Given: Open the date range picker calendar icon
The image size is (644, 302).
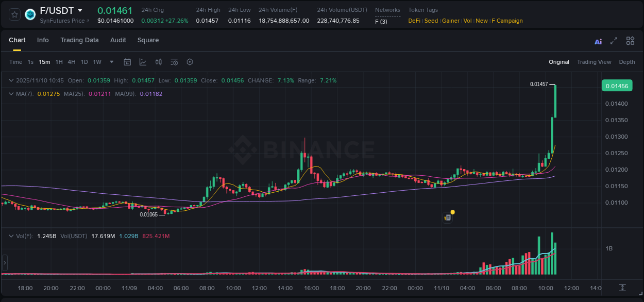Looking at the screenshot, I should click(127, 62).
